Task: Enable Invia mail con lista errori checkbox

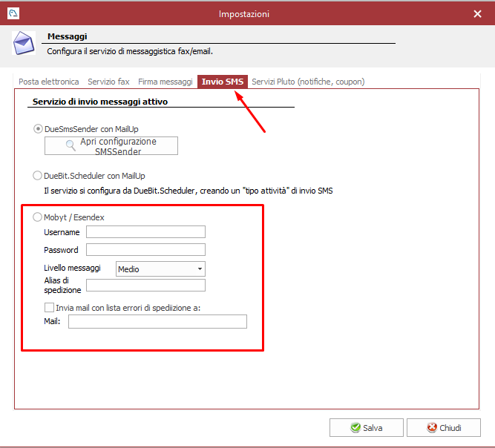Action: (49, 307)
